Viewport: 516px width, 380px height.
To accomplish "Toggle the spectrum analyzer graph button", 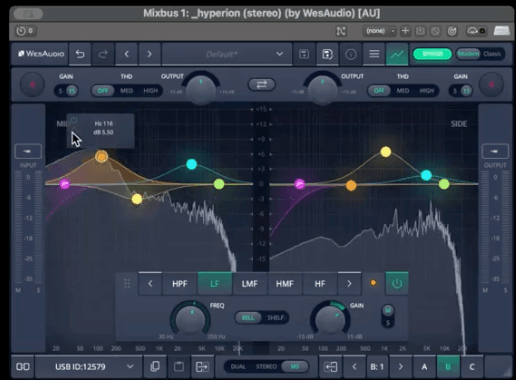I will [x=397, y=54].
